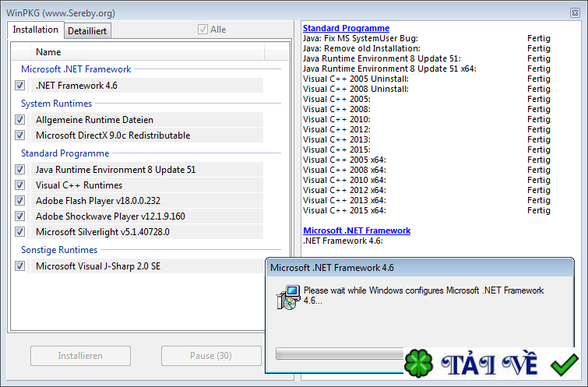The width and height of the screenshot is (588, 387).
Task: Toggle Adobe Flash Player checkbox
Action: coord(20,201)
